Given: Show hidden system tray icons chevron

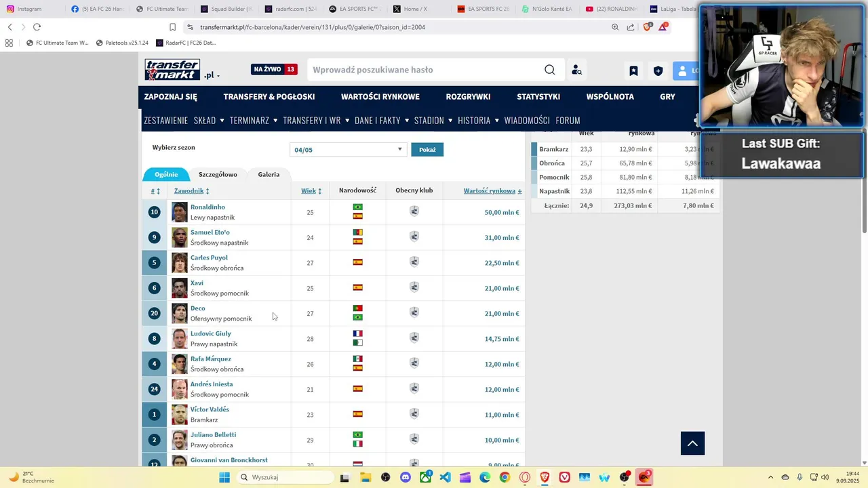Looking at the screenshot, I should click(x=772, y=477).
